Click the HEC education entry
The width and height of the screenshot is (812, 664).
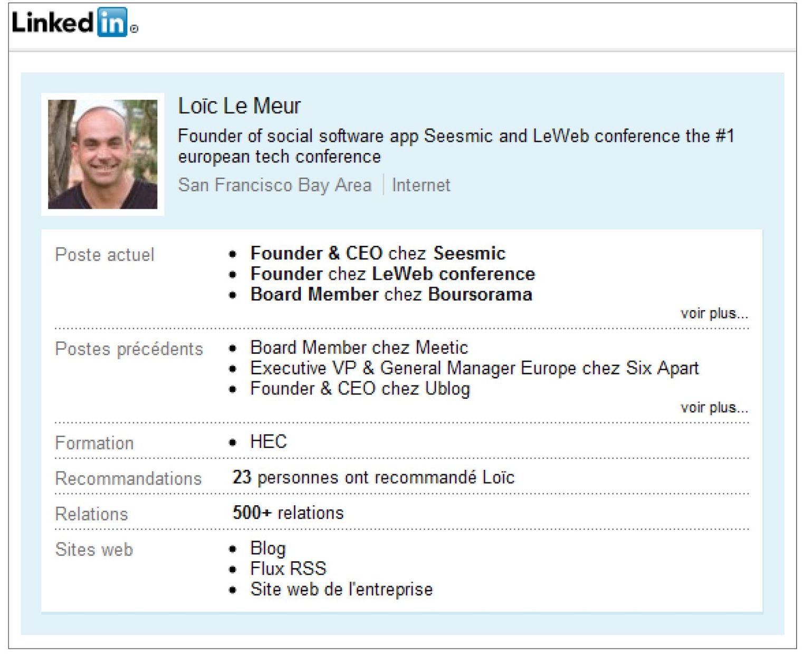pyautogui.click(x=268, y=441)
